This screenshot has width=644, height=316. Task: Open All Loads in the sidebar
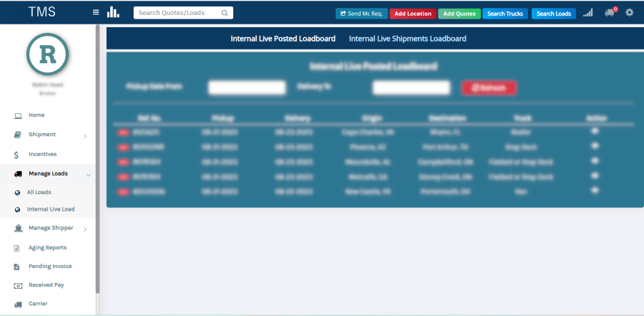39,192
